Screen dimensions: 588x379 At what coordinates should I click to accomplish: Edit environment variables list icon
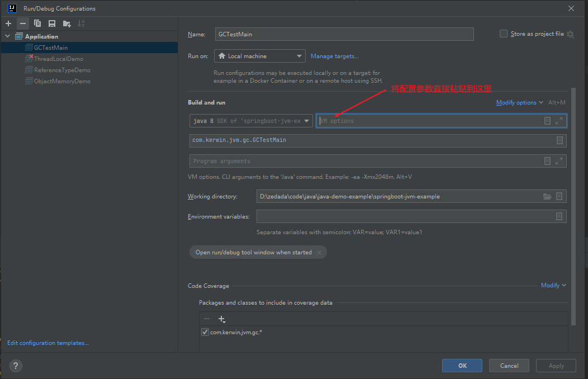click(x=559, y=216)
